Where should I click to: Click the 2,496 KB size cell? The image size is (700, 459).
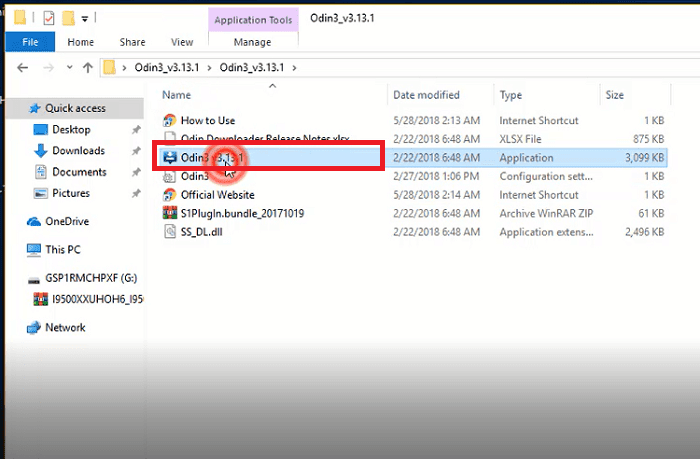click(x=644, y=232)
